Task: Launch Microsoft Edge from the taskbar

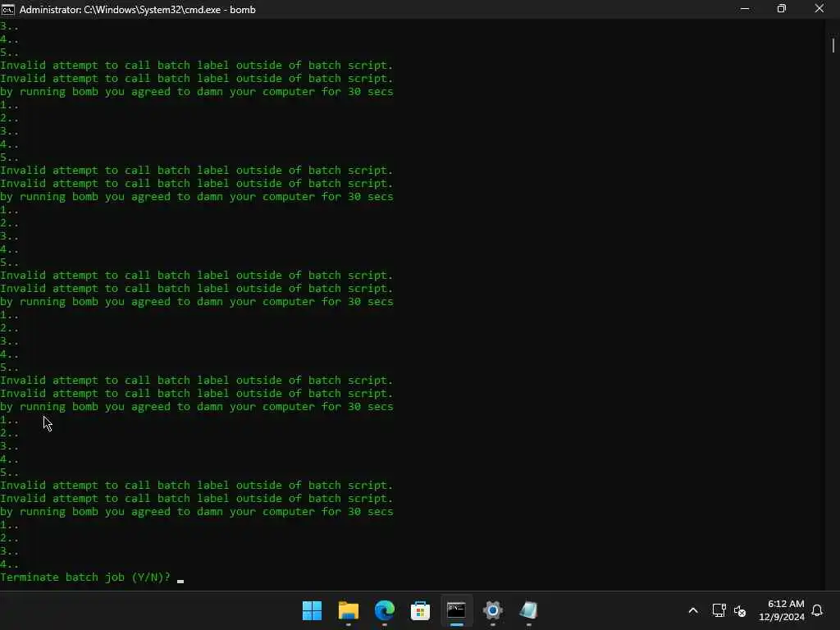Action: 384,610
